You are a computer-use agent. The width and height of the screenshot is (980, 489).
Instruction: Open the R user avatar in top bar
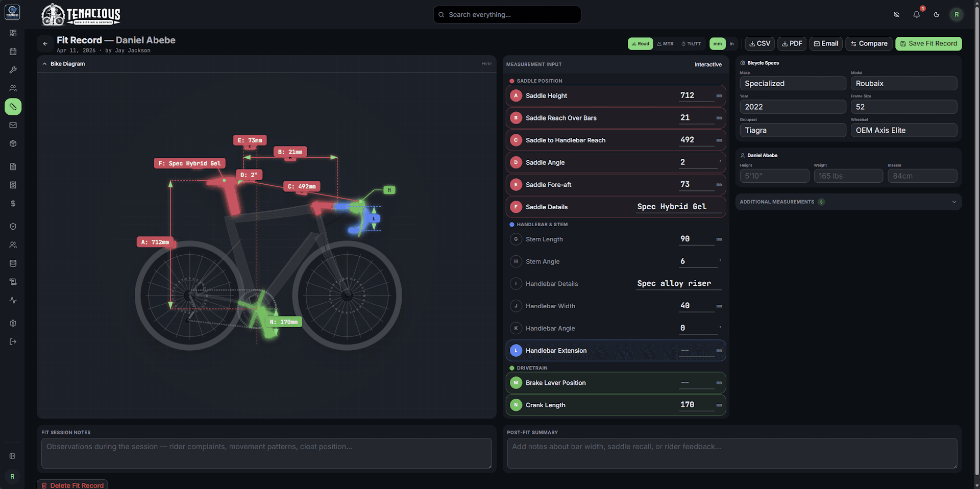[x=957, y=14]
